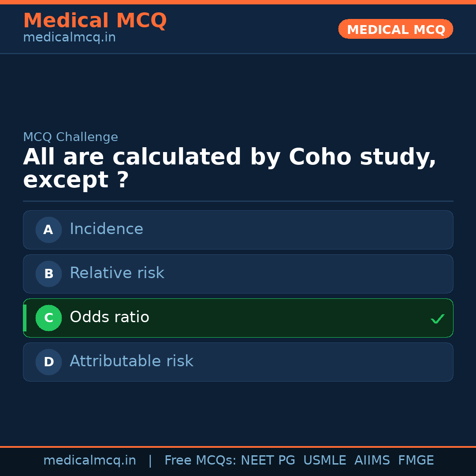The width and height of the screenshot is (476, 476).
Task: Click the Medical MCQ logo heading
Action: pos(95,20)
